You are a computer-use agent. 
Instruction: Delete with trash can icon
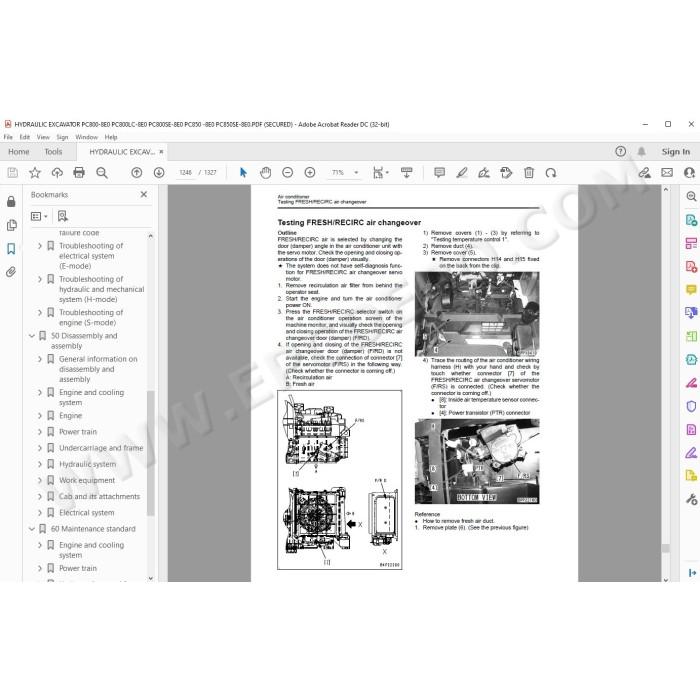pyautogui.click(x=529, y=172)
